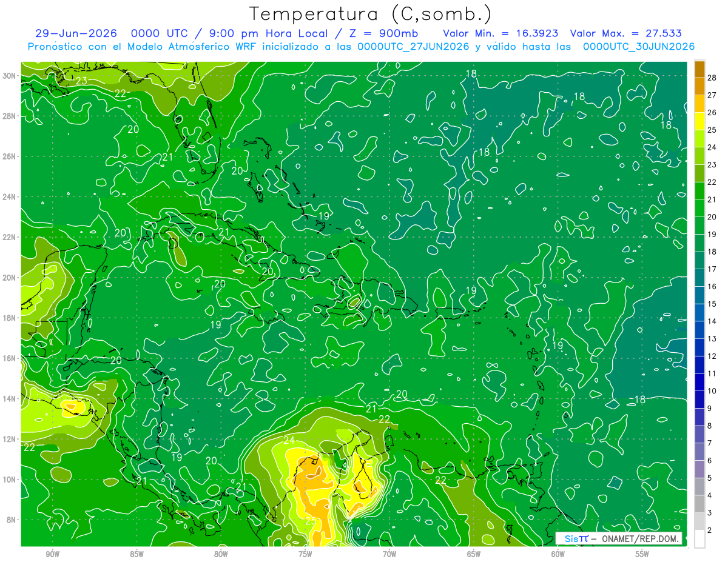Click the "23" contour label on the map
This screenshot has width=728, height=562.
pos(82,81)
